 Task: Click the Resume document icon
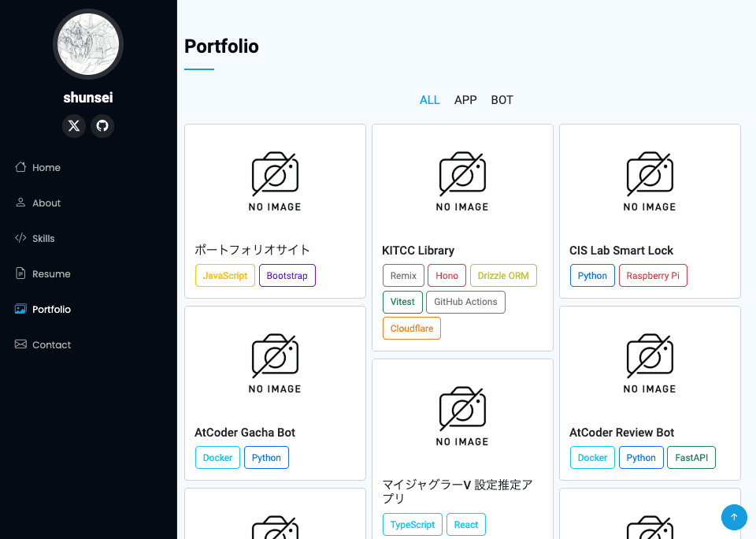[x=20, y=273]
